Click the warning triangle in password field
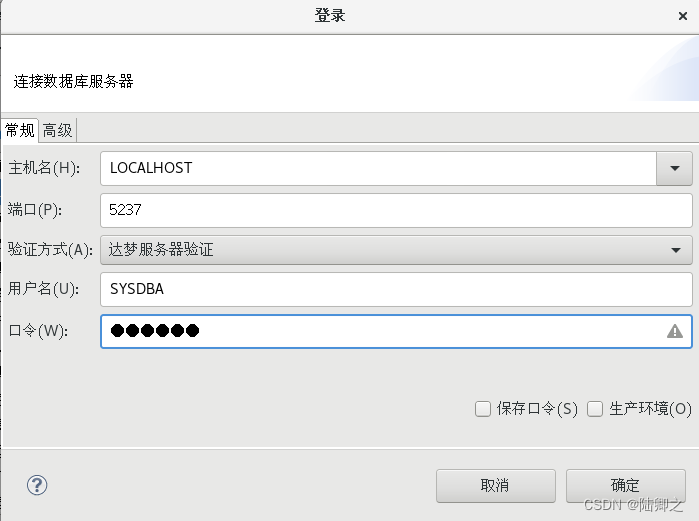Viewport: 699px width, 521px height. click(674, 331)
